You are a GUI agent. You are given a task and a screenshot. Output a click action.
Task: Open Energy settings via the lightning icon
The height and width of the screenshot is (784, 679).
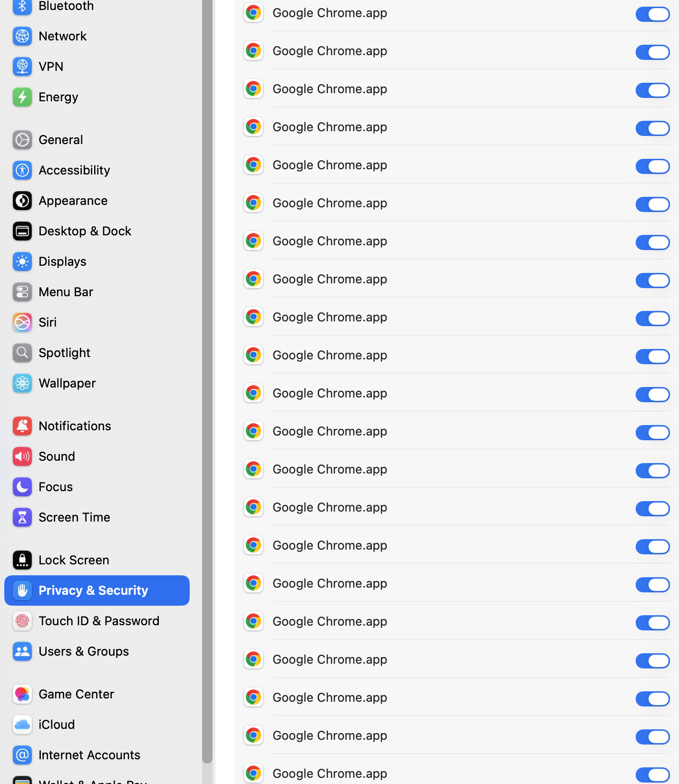click(22, 97)
